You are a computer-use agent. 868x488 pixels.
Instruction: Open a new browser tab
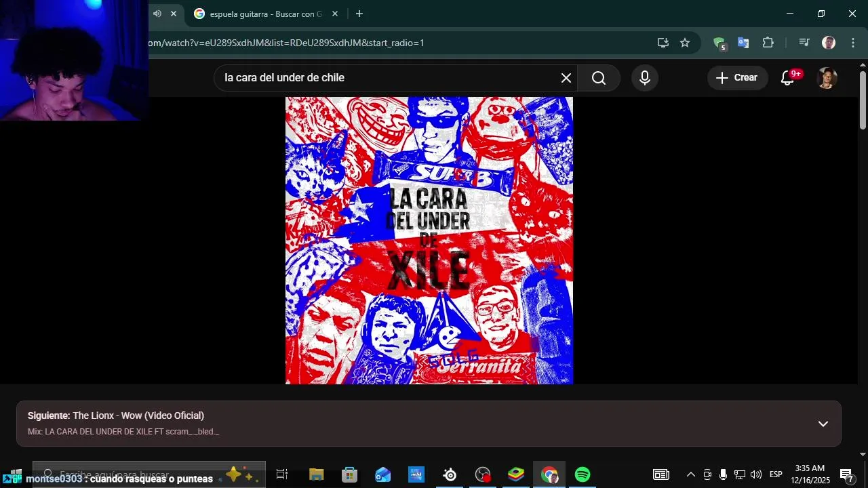(359, 14)
